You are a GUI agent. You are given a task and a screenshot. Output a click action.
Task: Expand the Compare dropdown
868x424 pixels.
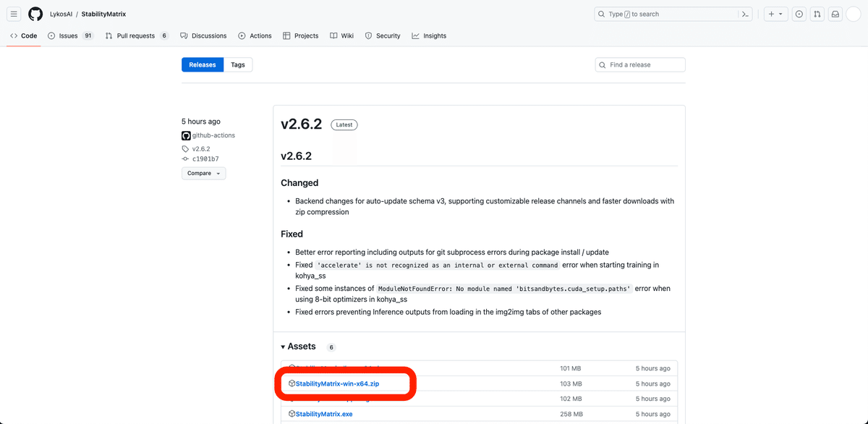[x=203, y=174]
